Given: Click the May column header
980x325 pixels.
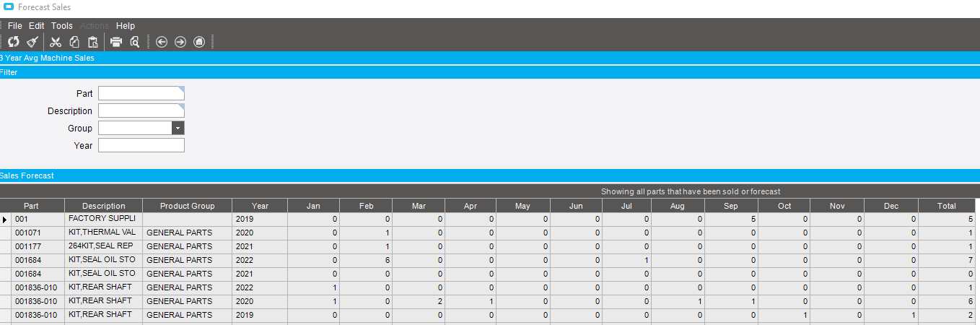Looking at the screenshot, I should click(x=522, y=206).
